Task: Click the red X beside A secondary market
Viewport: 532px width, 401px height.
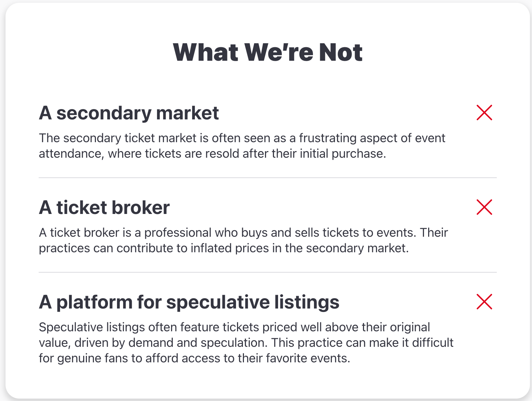Action: click(x=484, y=113)
